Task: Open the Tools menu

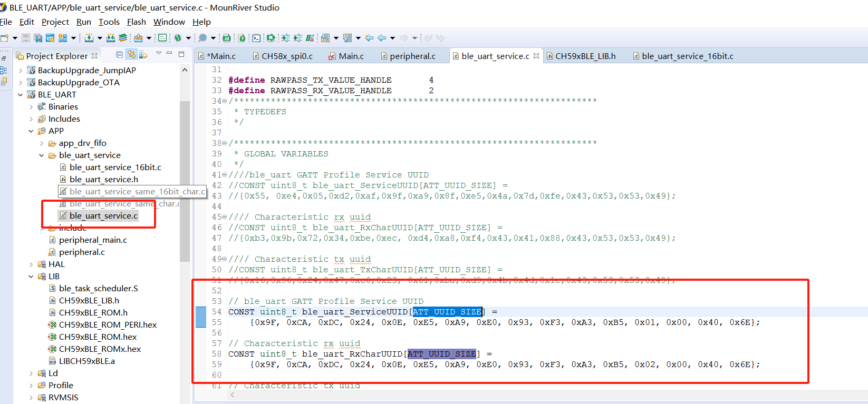Action: point(109,22)
